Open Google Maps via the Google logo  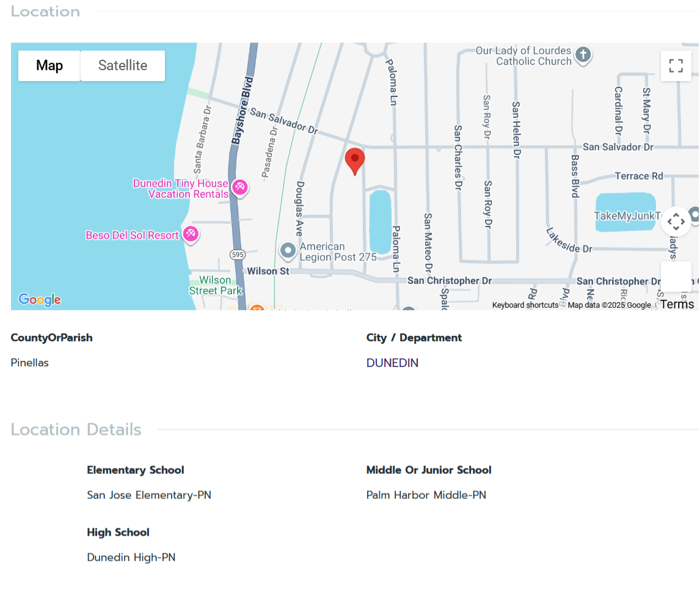(40, 300)
